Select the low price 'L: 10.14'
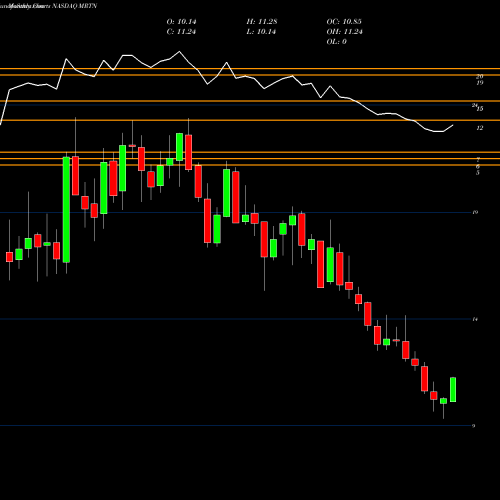Screen dimensions: 500x500 click(261, 32)
